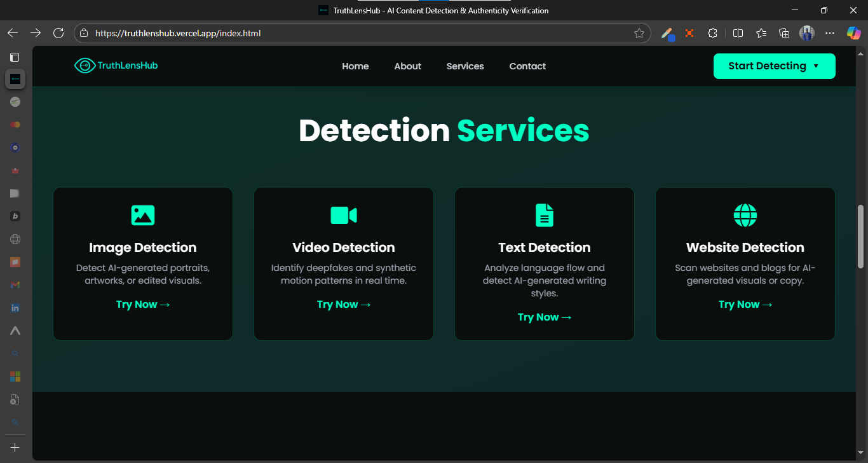Open the color picker eyedropper extension
The image size is (868, 463).
tap(667, 33)
